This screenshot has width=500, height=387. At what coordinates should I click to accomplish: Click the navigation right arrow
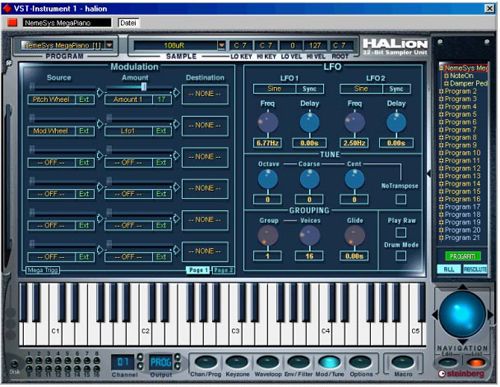tap(490, 314)
